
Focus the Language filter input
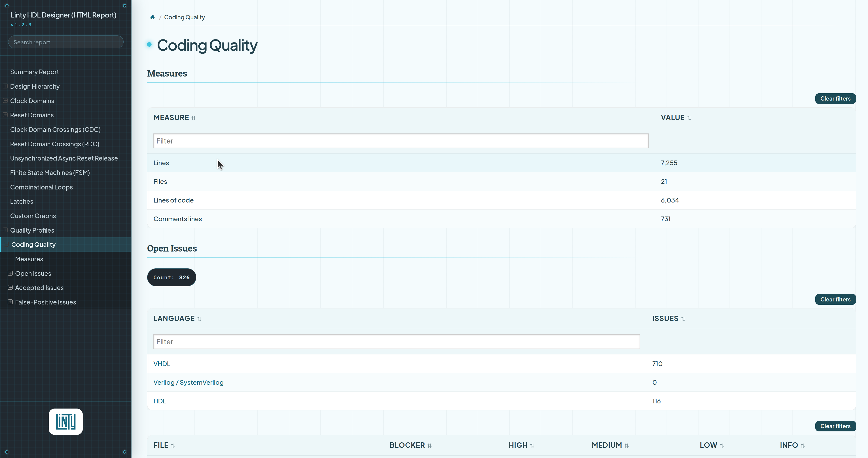396,342
